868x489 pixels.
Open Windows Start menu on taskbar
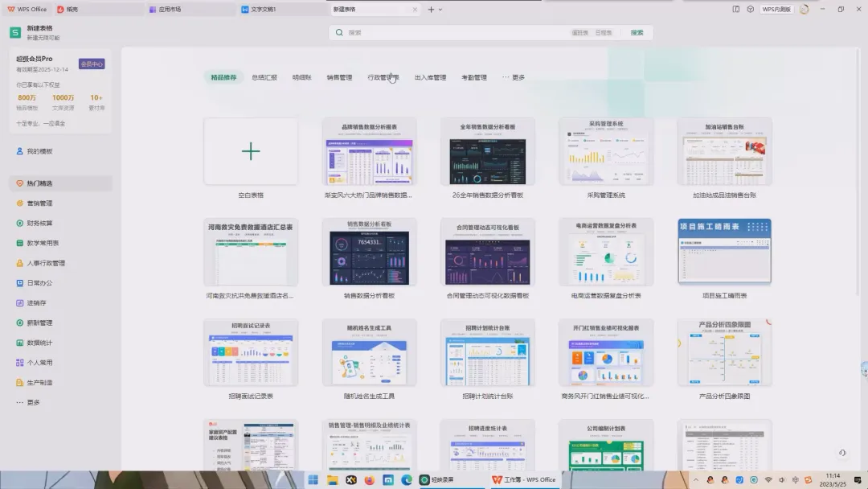click(x=313, y=479)
